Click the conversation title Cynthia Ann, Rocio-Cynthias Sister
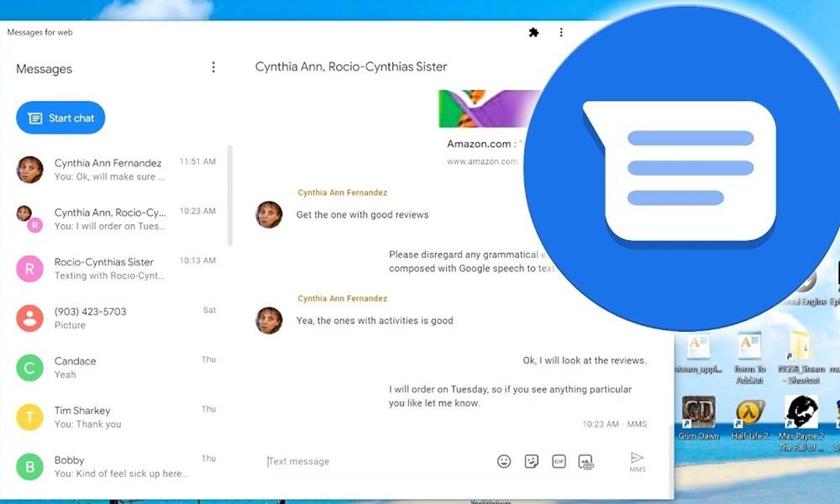The height and width of the screenshot is (504, 840). tap(351, 67)
